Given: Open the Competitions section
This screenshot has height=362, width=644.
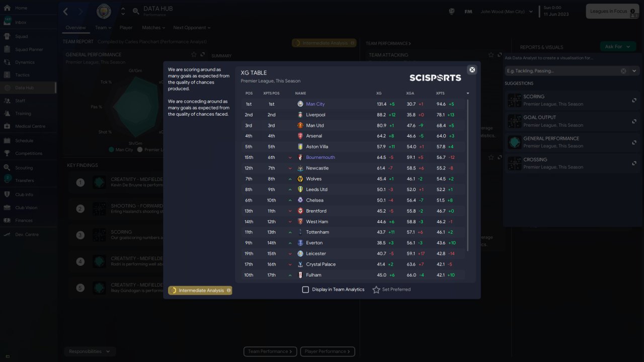Looking at the screenshot, I should click(x=29, y=153).
